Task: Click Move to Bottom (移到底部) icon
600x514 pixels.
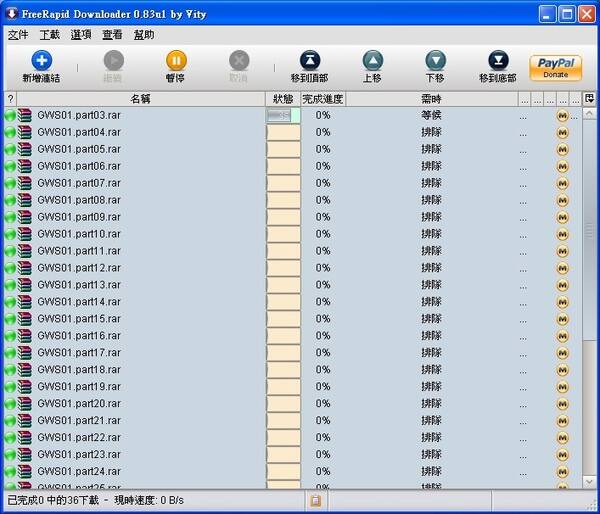Action: click(498, 60)
